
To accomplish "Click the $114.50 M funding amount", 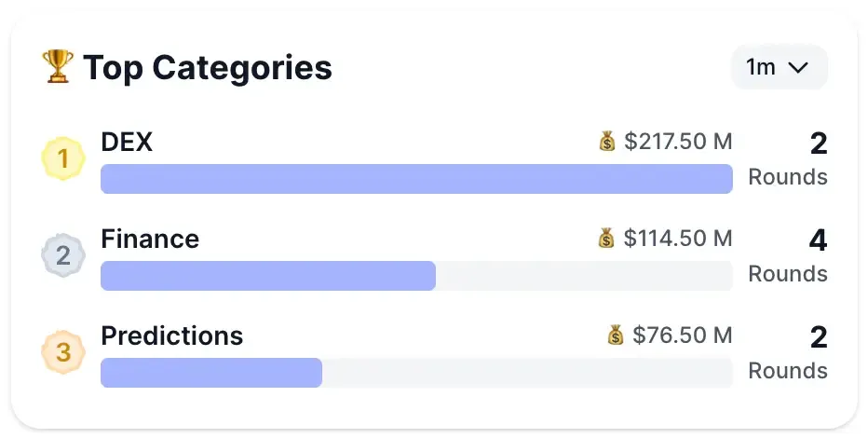I will 678,239.
